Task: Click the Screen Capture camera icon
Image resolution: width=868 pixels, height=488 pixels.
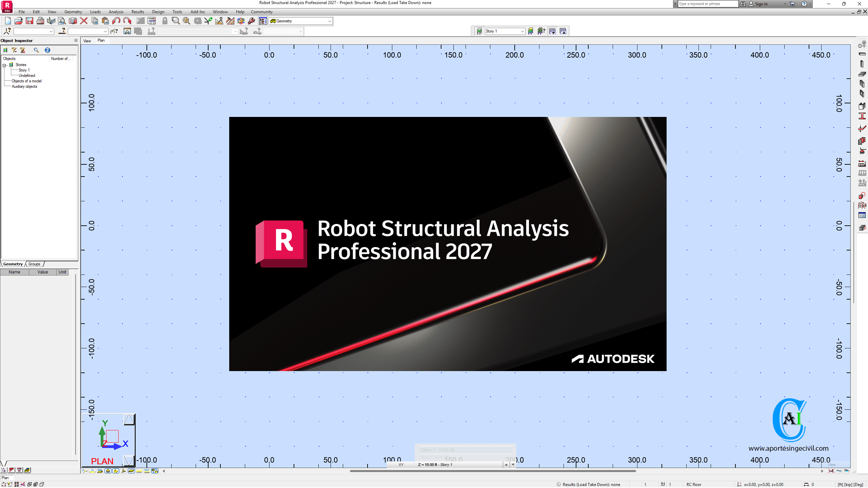Action: click(73, 21)
